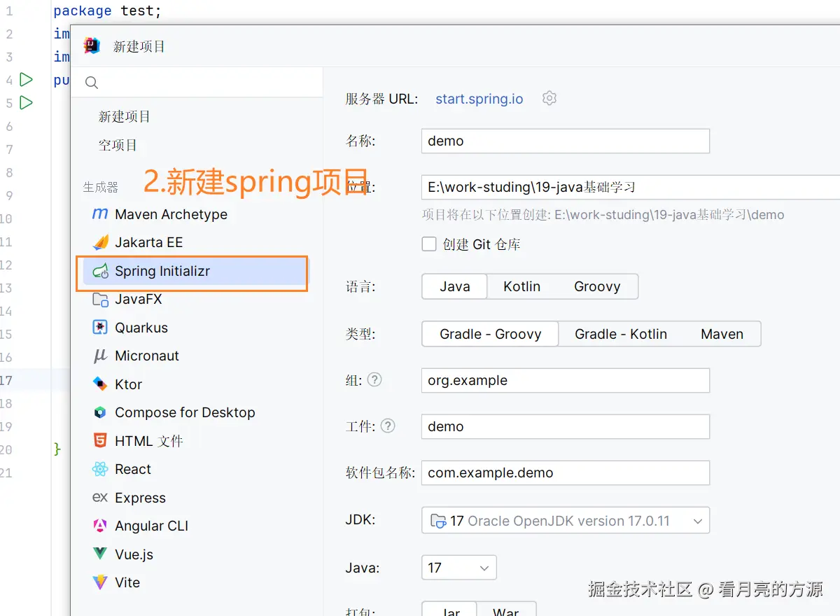Click the JavaFX folder icon
The image size is (840, 616).
(101, 299)
